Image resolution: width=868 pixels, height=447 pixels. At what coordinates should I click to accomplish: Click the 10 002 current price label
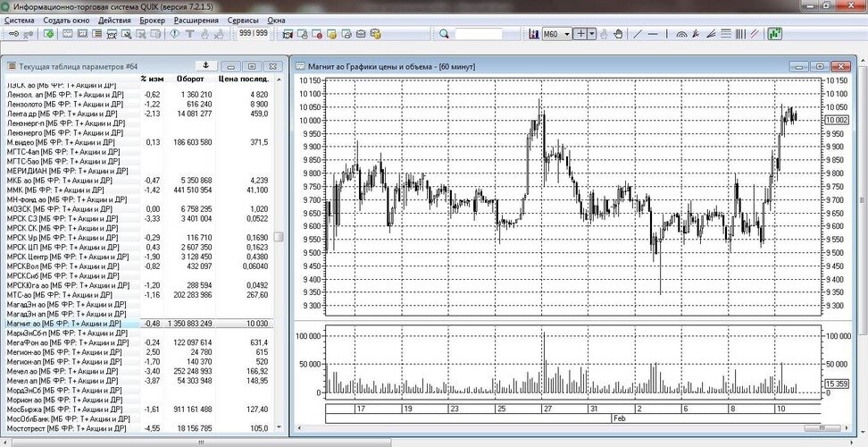tap(836, 120)
